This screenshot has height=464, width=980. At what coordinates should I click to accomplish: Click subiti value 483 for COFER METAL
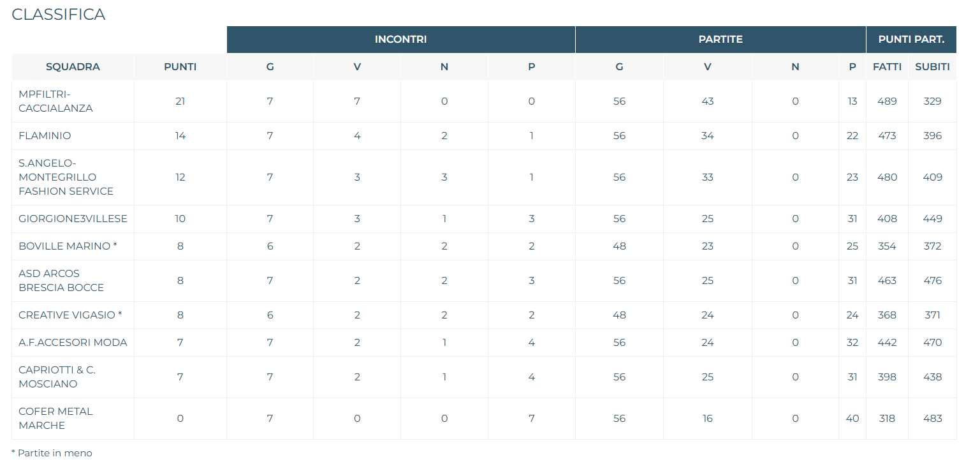pos(932,419)
